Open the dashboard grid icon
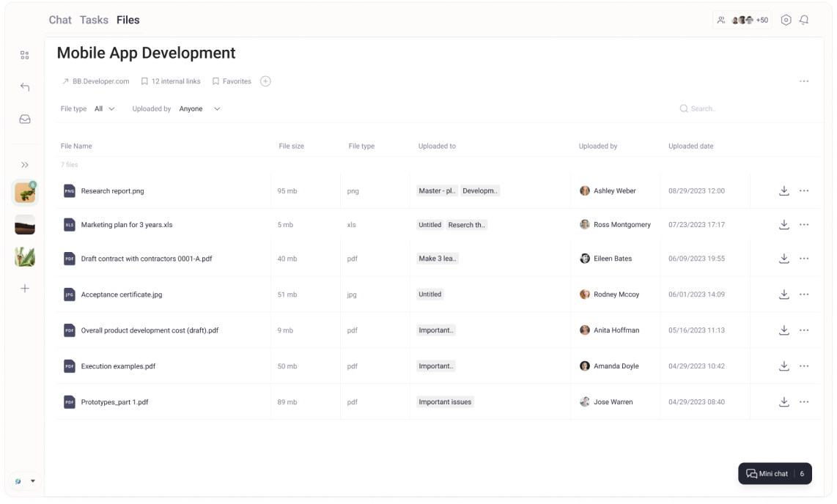 coord(25,55)
